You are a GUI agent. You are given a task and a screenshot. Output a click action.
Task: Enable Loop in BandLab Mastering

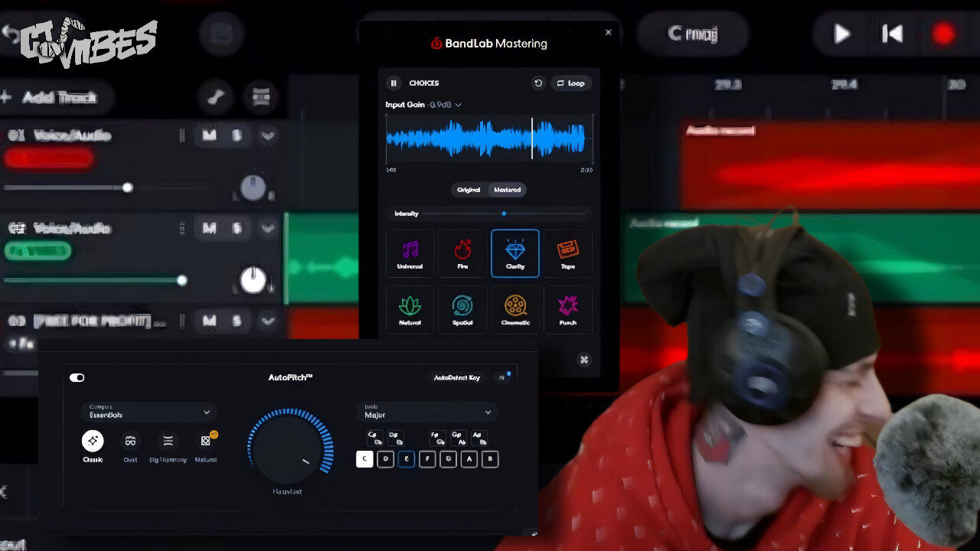(x=570, y=83)
